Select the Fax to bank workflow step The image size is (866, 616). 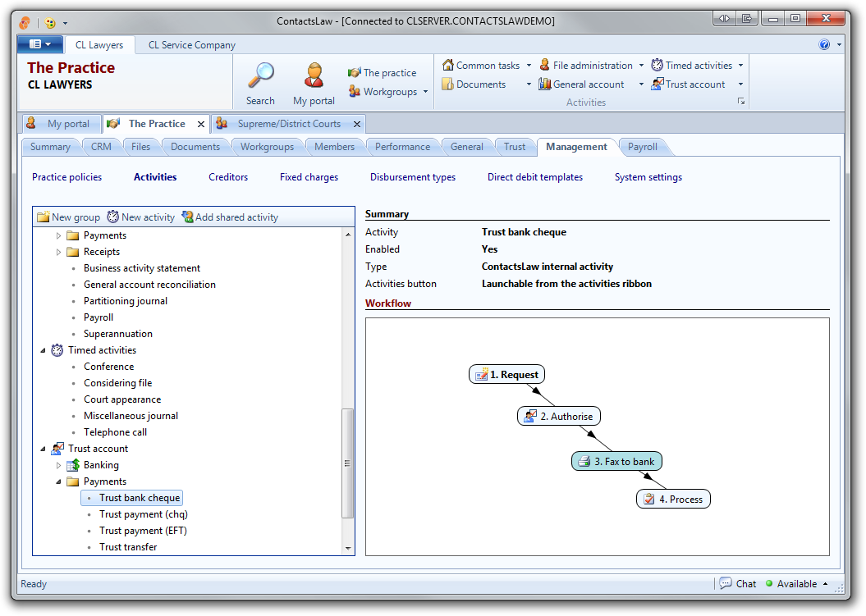pyautogui.click(x=616, y=462)
